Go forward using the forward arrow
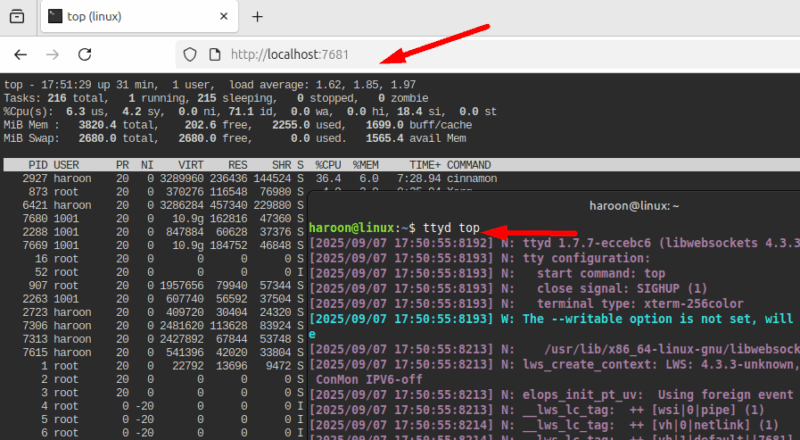Screen dimensions: 800x440 click(53, 55)
